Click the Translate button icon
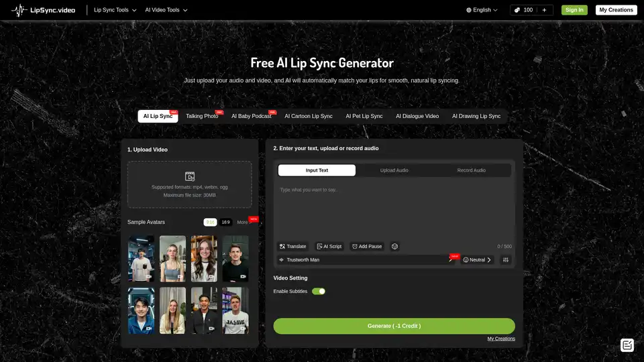 pos(282,247)
